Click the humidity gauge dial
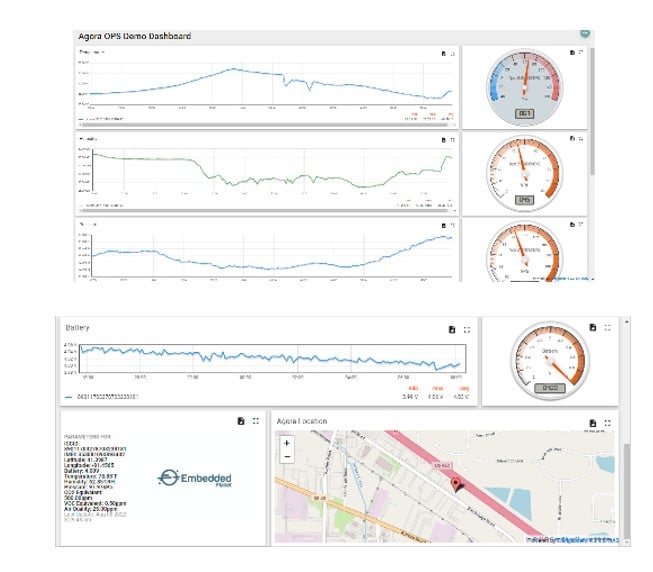This screenshot has width=653, height=572. (524, 174)
